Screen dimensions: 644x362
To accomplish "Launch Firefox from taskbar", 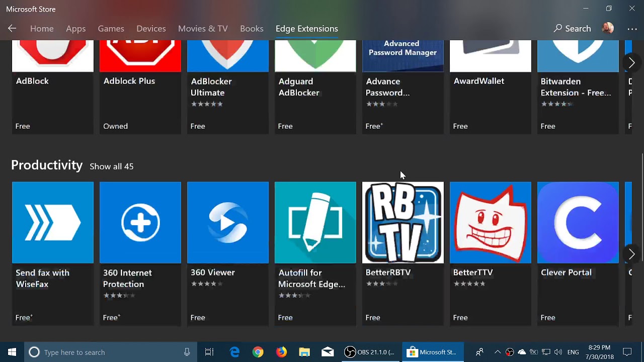I will pyautogui.click(x=281, y=352).
